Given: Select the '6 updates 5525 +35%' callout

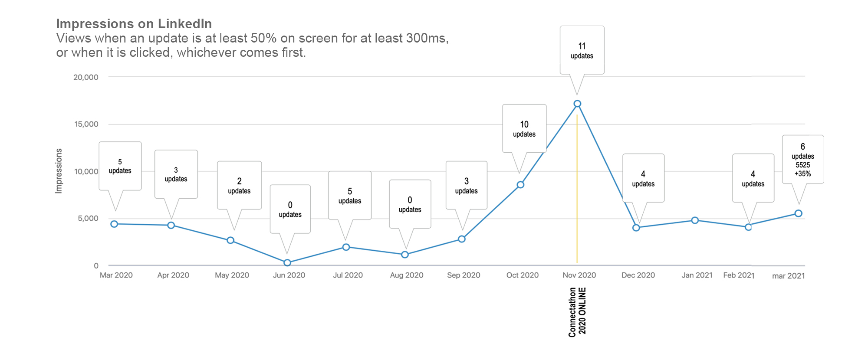Looking at the screenshot, I should [802, 160].
